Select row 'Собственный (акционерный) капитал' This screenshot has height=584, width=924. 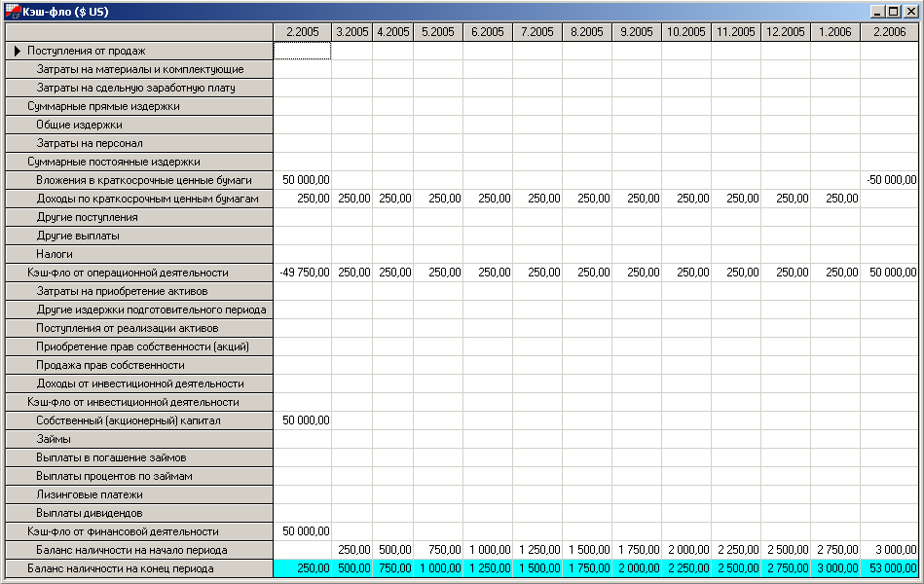click(139, 420)
